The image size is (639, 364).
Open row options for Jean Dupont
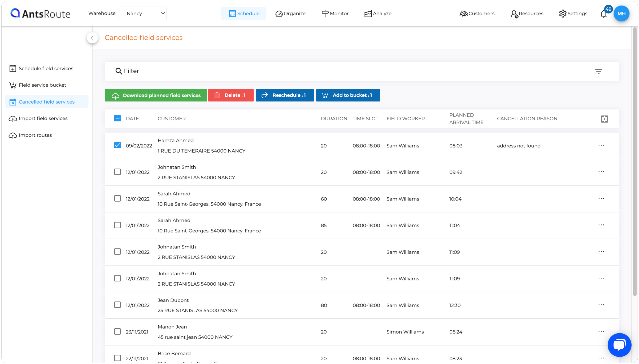(601, 305)
